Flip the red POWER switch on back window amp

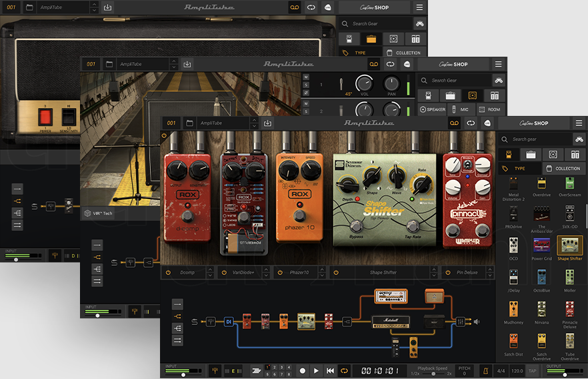45,117
